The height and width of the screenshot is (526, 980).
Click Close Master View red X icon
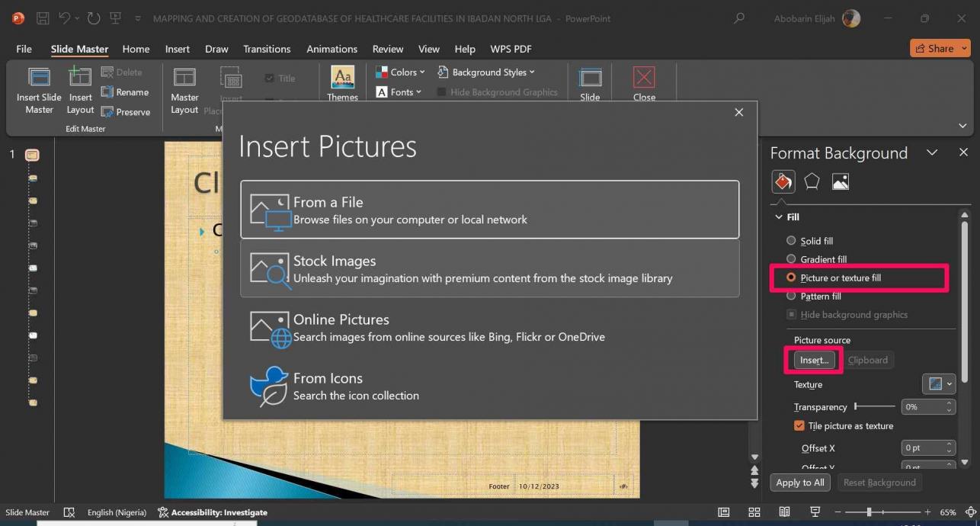tap(644, 78)
